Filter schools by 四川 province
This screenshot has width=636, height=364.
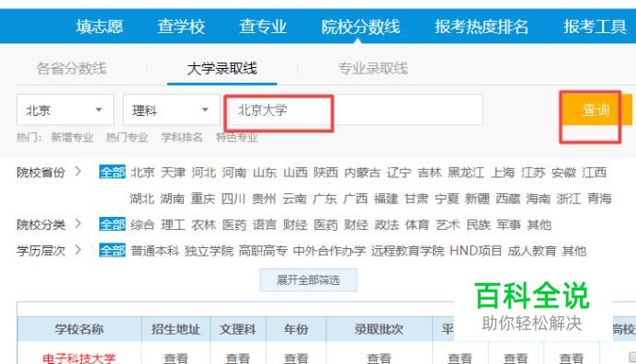[x=233, y=199]
